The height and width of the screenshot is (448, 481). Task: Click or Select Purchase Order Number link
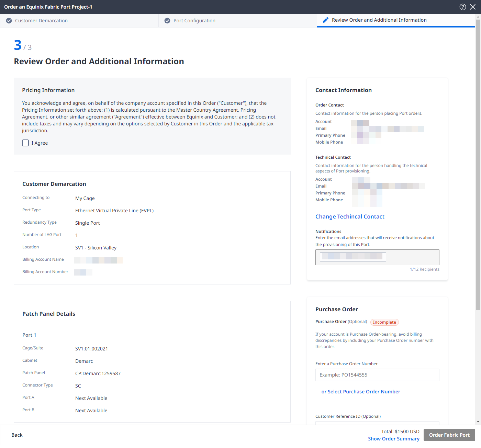(x=361, y=392)
